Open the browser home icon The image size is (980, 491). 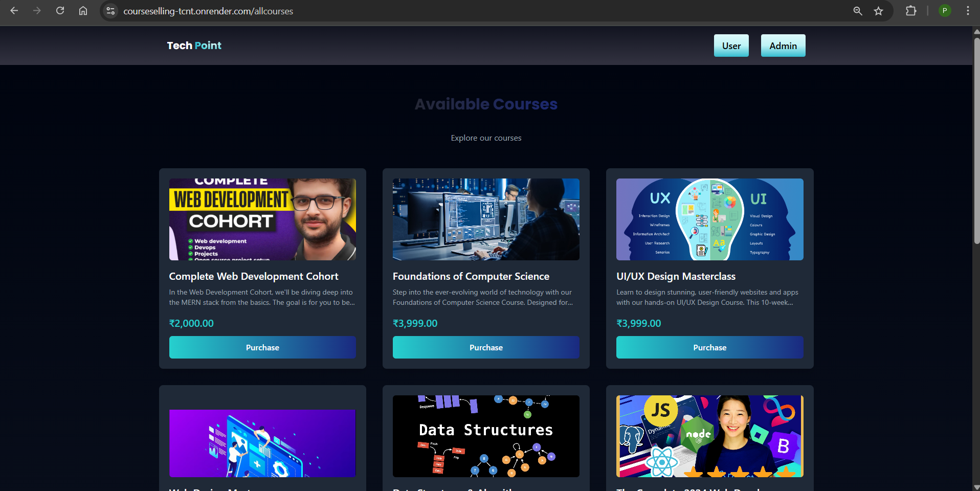coord(83,11)
